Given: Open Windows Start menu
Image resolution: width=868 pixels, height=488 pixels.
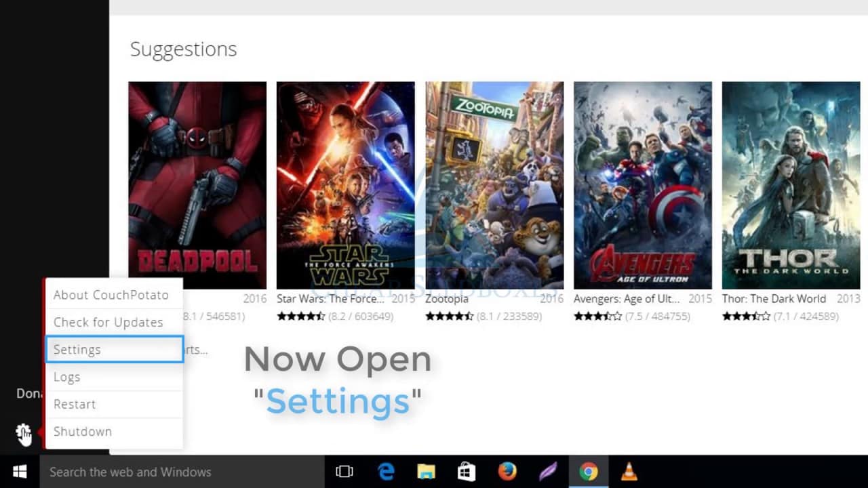Looking at the screenshot, I should click(x=20, y=472).
